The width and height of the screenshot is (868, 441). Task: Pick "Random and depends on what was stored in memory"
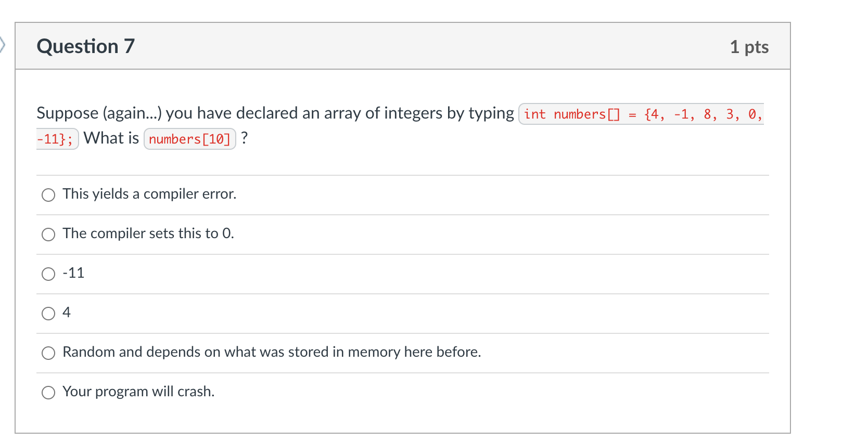tap(48, 353)
